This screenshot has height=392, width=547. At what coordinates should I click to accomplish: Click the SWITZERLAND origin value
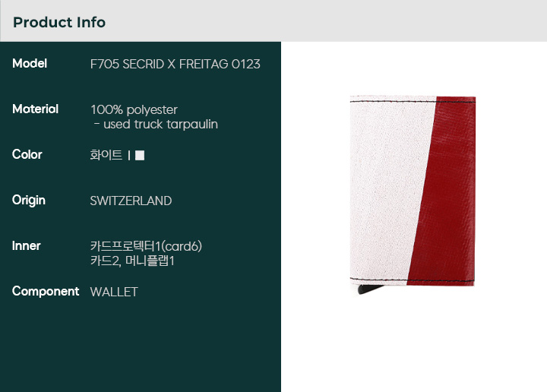[131, 201]
